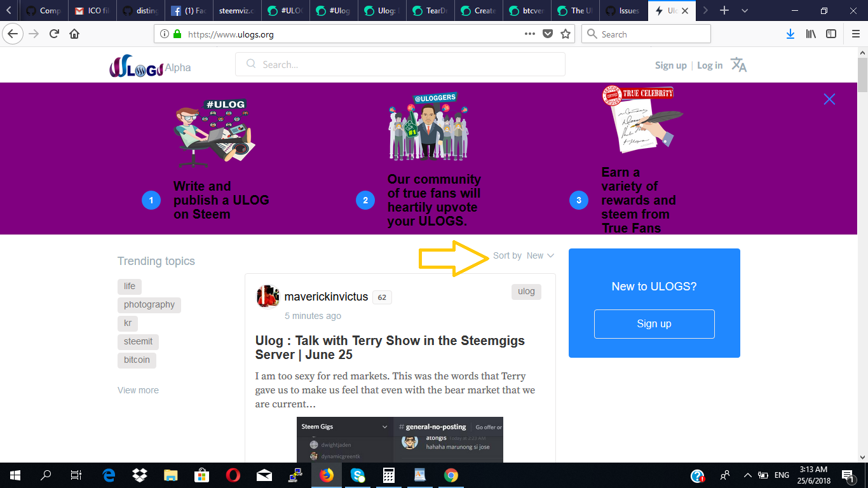Save page to Pocket
This screenshot has width=868, height=488.
tap(548, 34)
